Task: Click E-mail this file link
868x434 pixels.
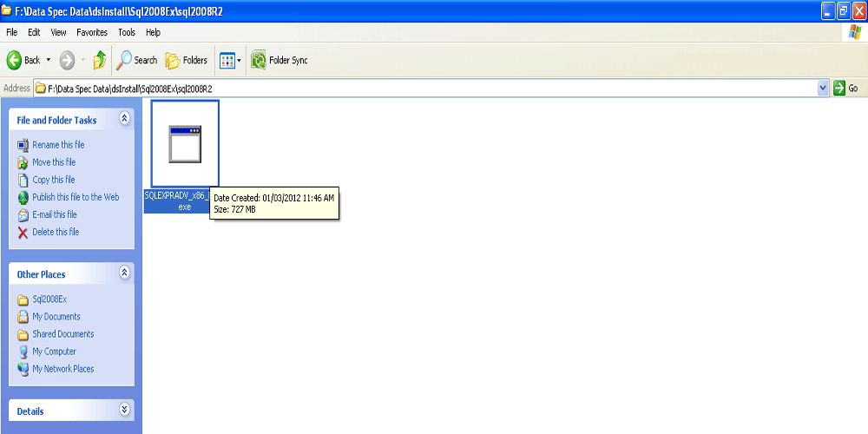Action: pos(54,214)
